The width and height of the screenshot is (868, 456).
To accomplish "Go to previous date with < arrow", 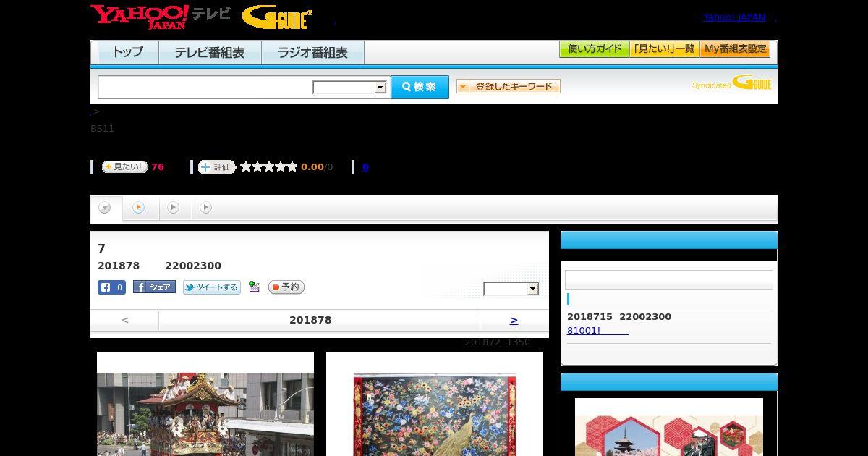I will (x=124, y=320).
